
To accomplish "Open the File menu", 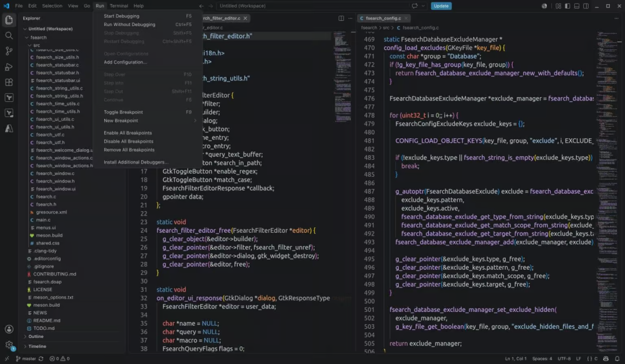I will click(19, 6).
